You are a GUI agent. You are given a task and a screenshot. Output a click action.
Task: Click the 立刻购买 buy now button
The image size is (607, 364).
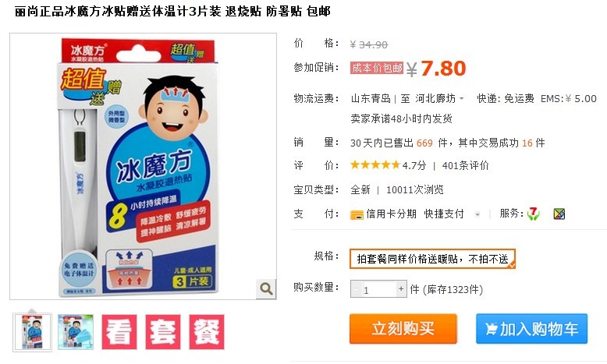click(x=403, y=328)
